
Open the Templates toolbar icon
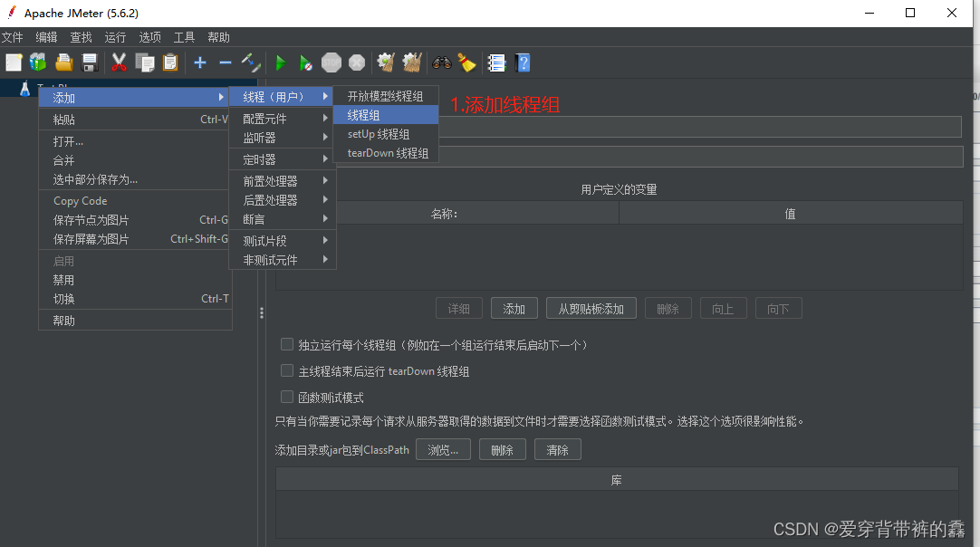click(38, 62)
